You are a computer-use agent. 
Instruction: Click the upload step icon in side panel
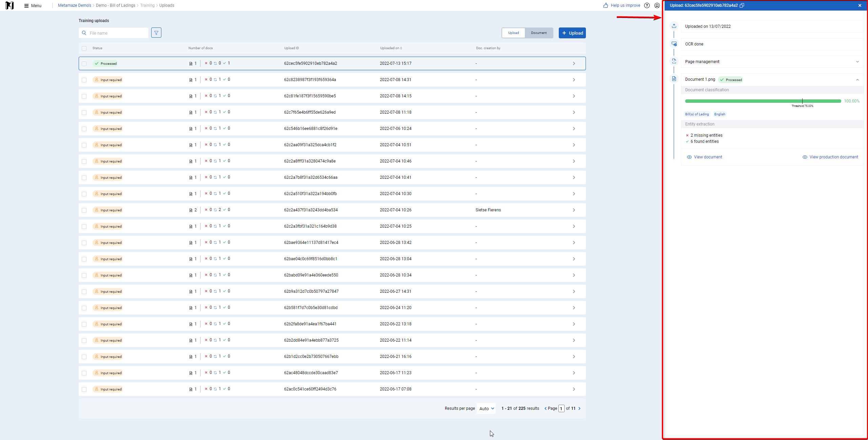674,26
